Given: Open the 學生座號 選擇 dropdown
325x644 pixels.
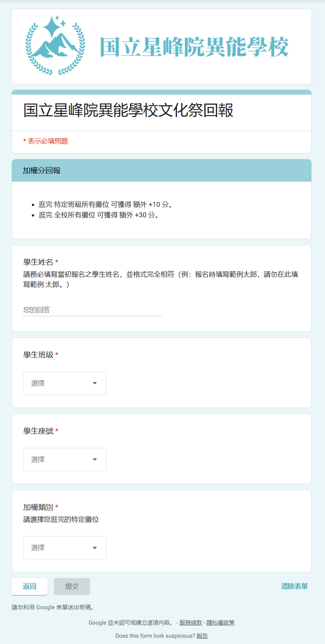Looking at the screenshot, I should click(65, 459).
